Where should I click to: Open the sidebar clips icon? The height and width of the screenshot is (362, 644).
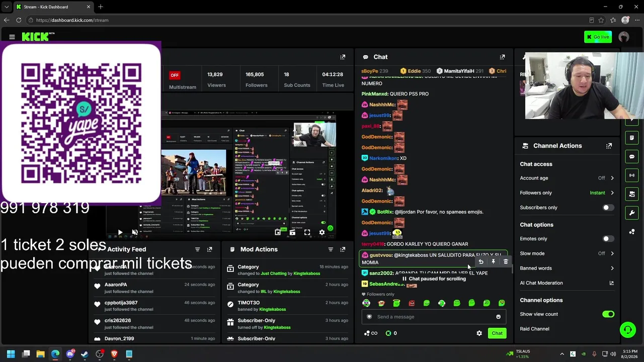click(632, 194)
